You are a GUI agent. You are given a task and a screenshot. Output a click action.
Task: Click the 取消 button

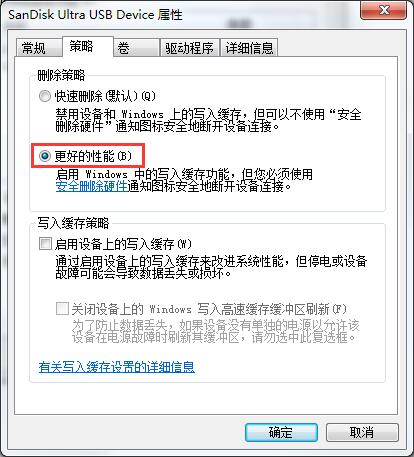pos(362,433)
